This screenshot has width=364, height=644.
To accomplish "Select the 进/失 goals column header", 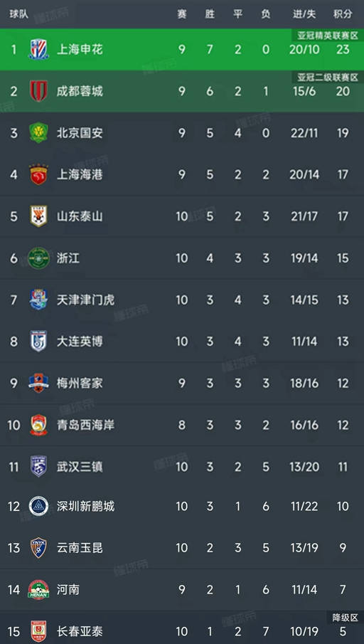I will pyautogui.click(x=304, y=14).
